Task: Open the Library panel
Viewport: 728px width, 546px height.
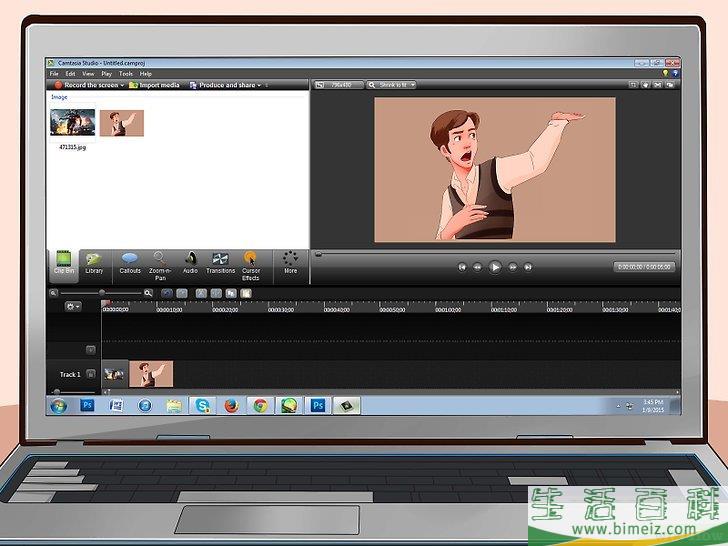Action: [94, 263]
